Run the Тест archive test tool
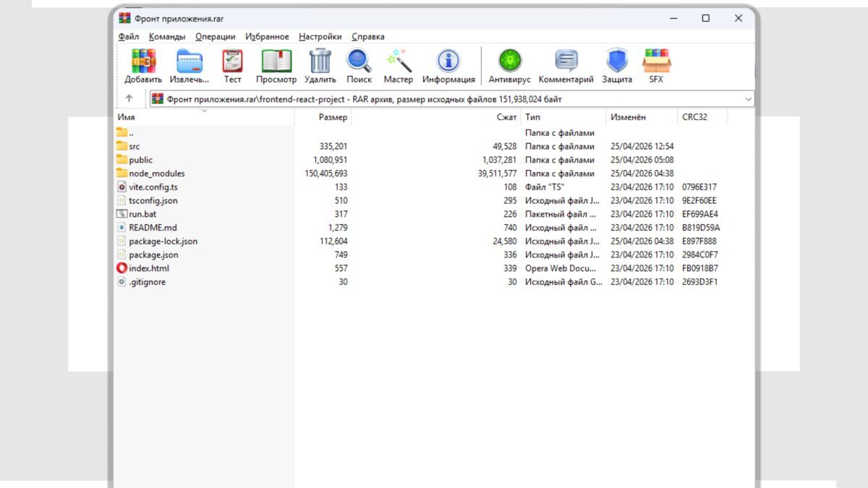The image size is (868, 488). tap(232, 61)
